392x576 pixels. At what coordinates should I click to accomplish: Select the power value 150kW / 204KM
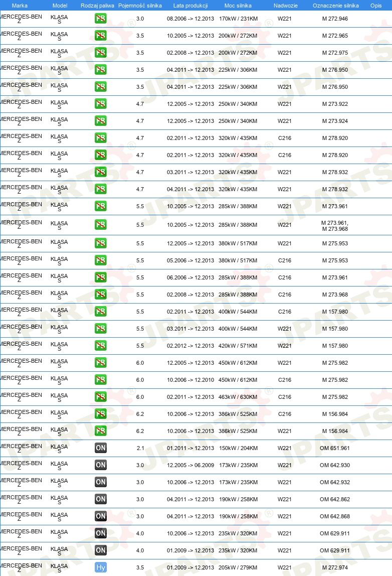[x=238, y=448]
